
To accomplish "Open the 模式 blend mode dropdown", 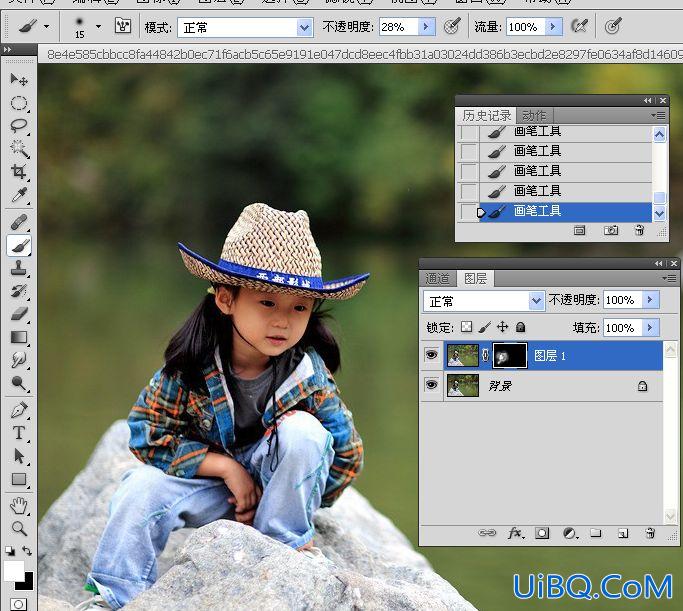I will tap(304, 28).
